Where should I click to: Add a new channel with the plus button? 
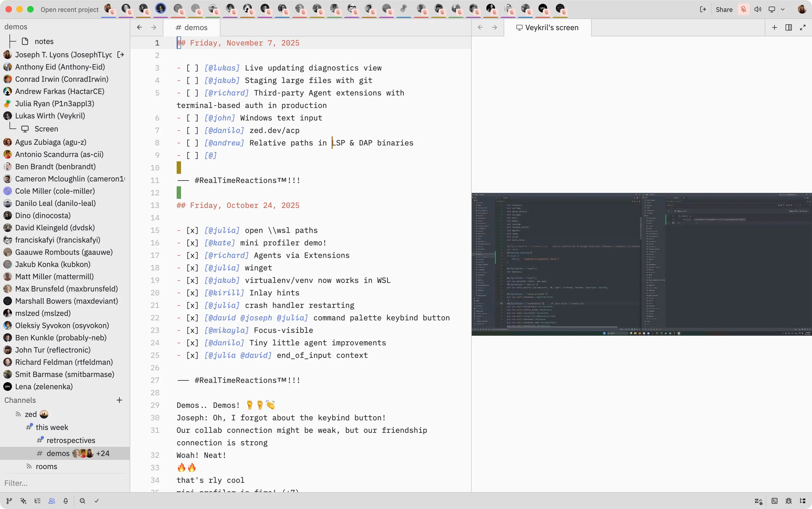(x=119, y=400)
